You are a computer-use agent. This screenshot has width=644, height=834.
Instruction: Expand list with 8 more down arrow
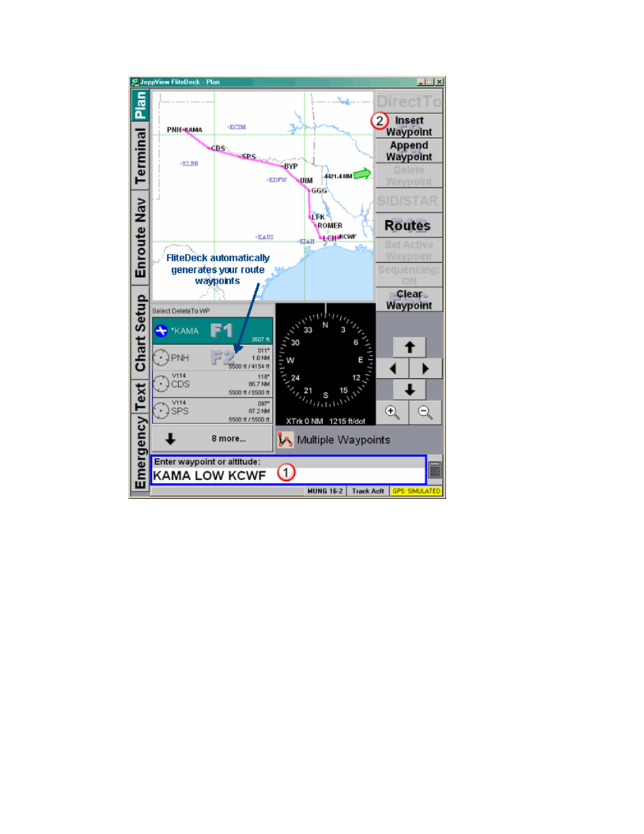click(x=212, y=439)
